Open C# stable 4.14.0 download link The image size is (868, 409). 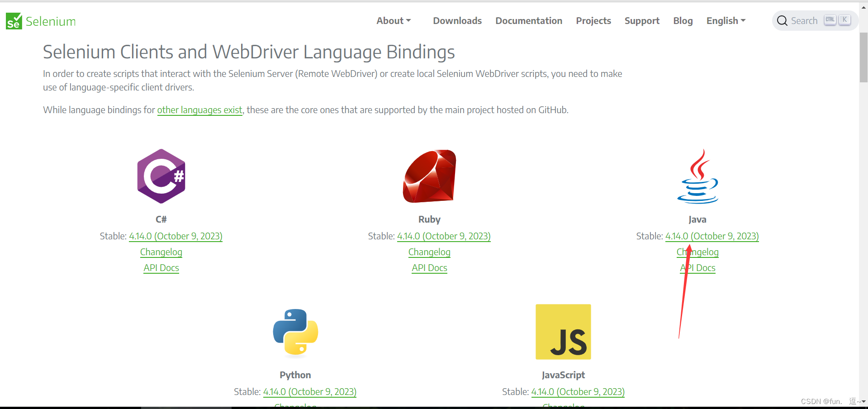(x=175, y=236)
